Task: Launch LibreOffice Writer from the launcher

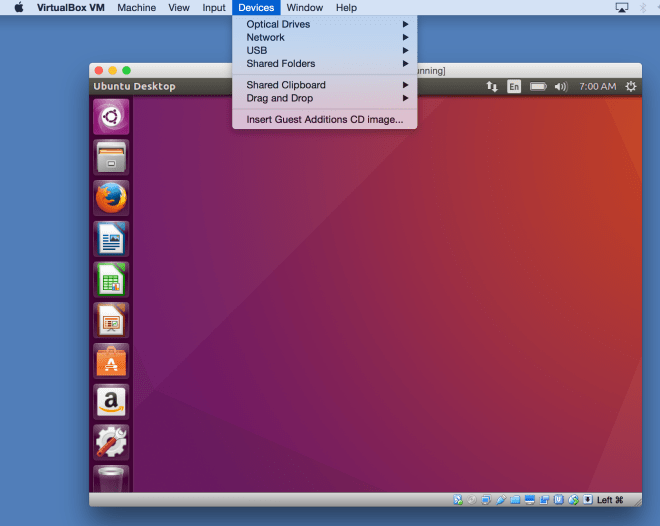Action: point(111,239)
